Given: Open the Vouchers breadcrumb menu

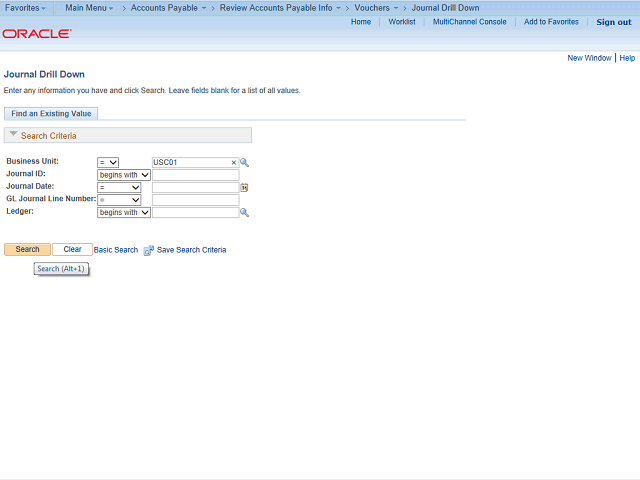Looking at the screenshot, I should pyautogui.click(x=376, y=8).
